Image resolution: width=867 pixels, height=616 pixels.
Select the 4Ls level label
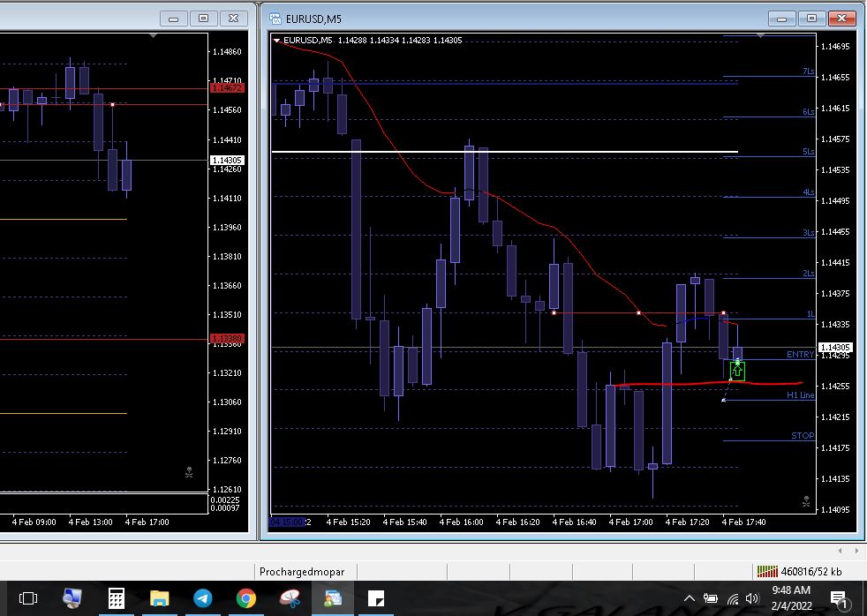(808, 192)
